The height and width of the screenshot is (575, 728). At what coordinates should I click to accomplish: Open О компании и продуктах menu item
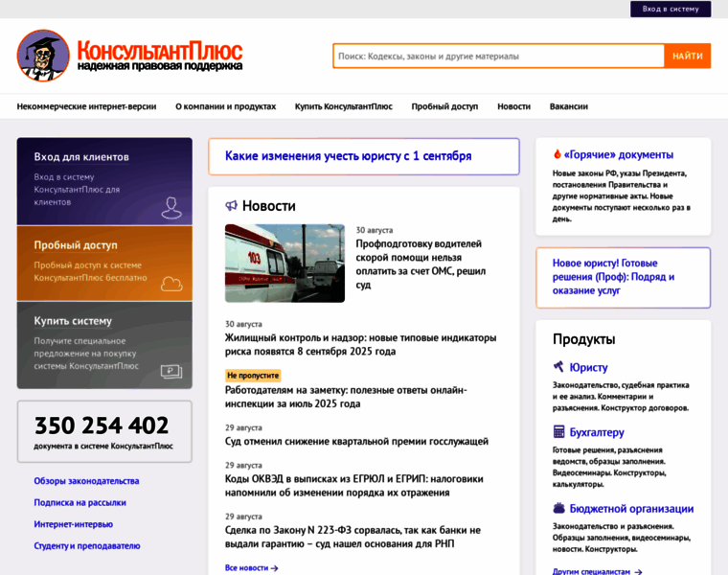tap(226, 106)
